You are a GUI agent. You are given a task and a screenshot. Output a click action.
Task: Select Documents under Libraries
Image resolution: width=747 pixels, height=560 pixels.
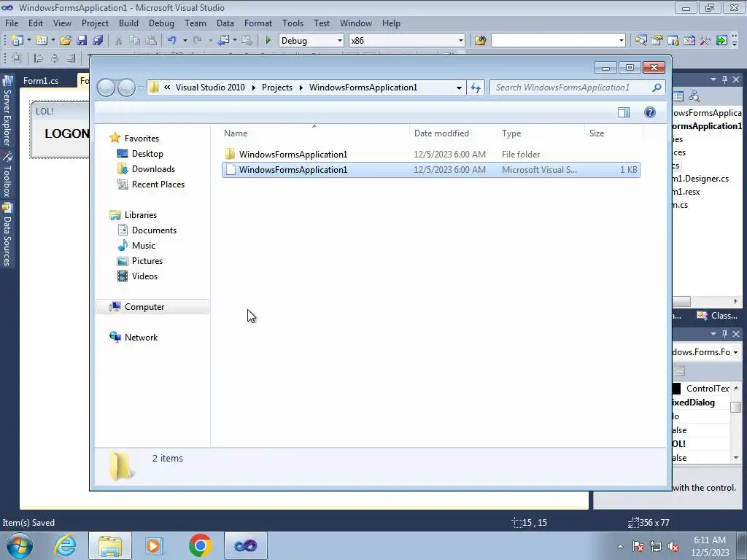(x=154, y=230)
